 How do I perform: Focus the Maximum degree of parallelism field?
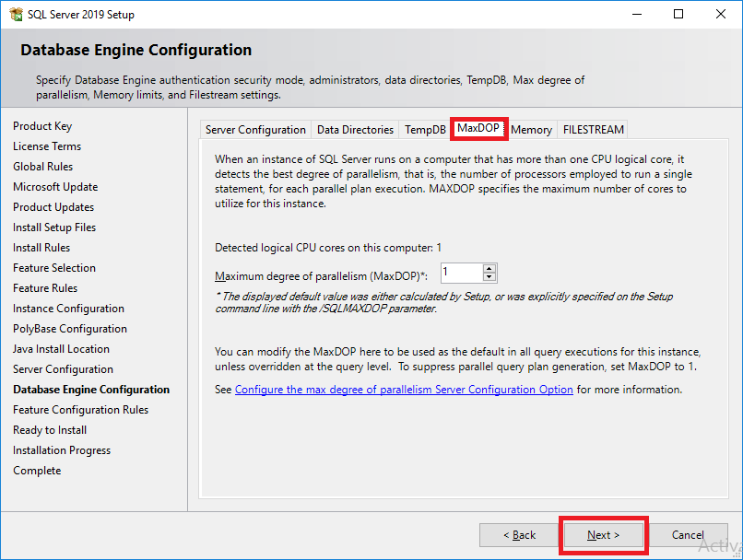tap(462, 274)
